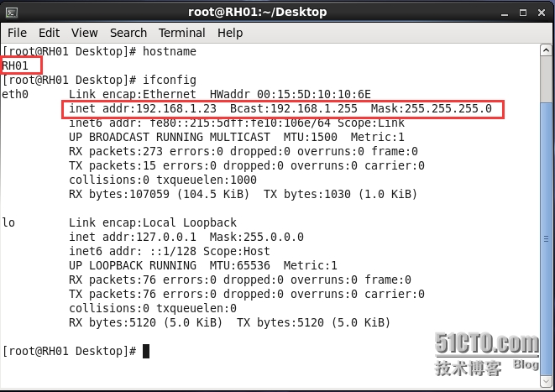Click inet addr:127.0.0.1 text

click(133, 237)
